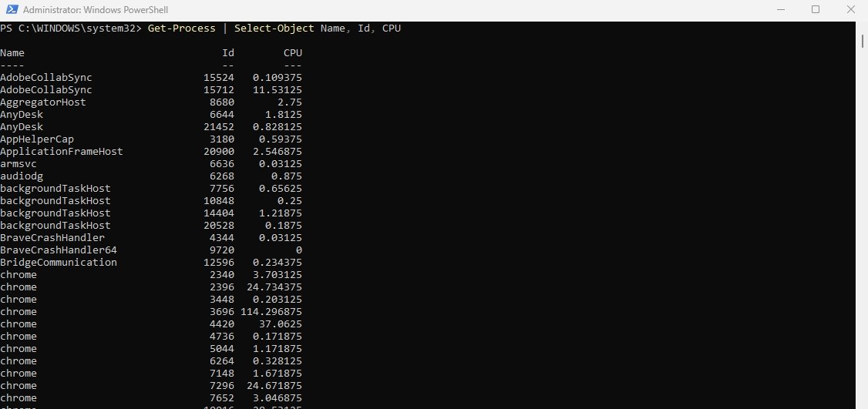868x409 pixels.
Task: Click the chrome row with Id 7296
Action: tap(151, 385)
